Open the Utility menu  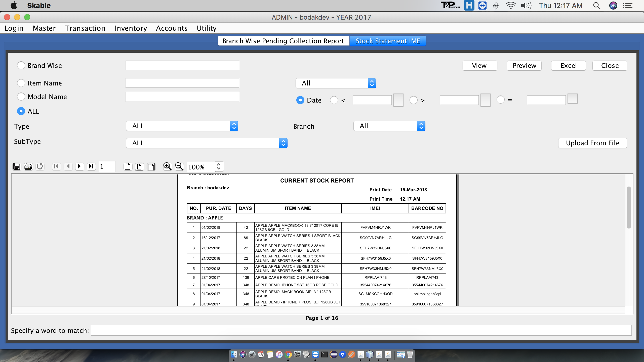(207, 28)
